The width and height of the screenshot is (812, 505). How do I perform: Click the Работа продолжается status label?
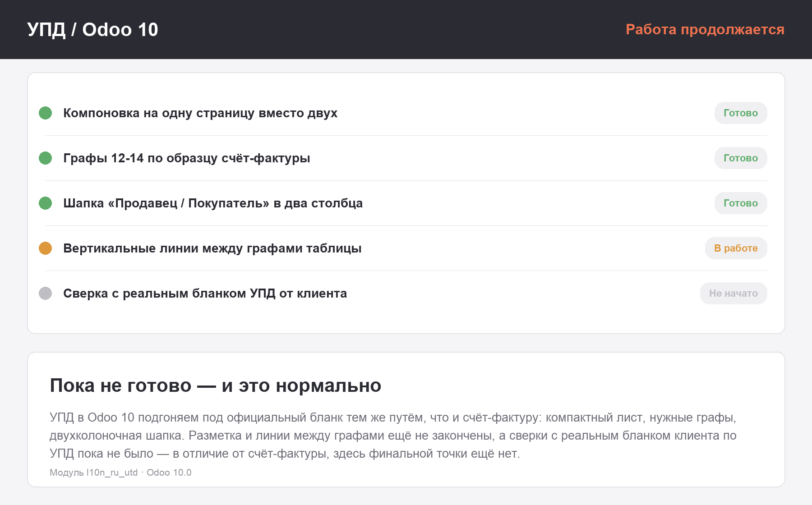(x=705, y=29)
